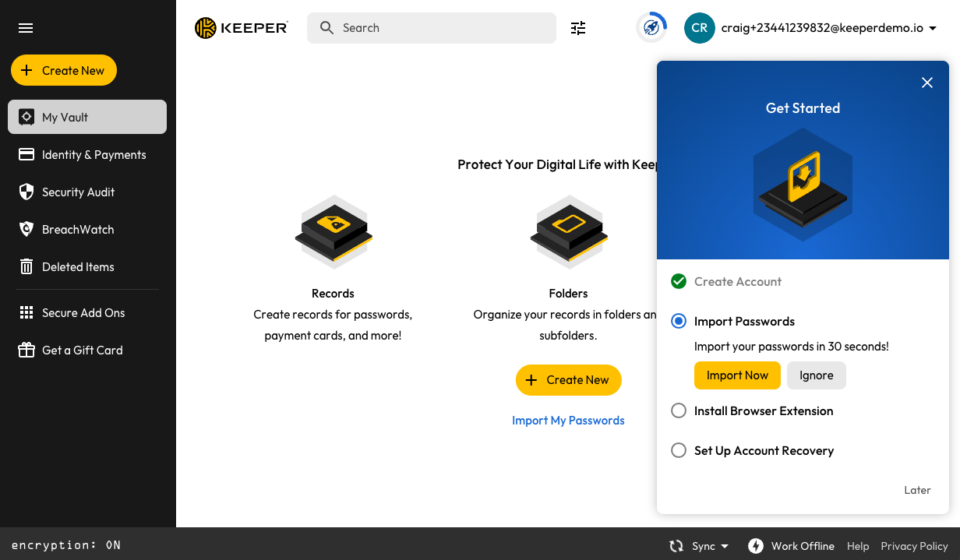
Task: Select Set Up Account Recovery radio button
Action: coord(679,450)
